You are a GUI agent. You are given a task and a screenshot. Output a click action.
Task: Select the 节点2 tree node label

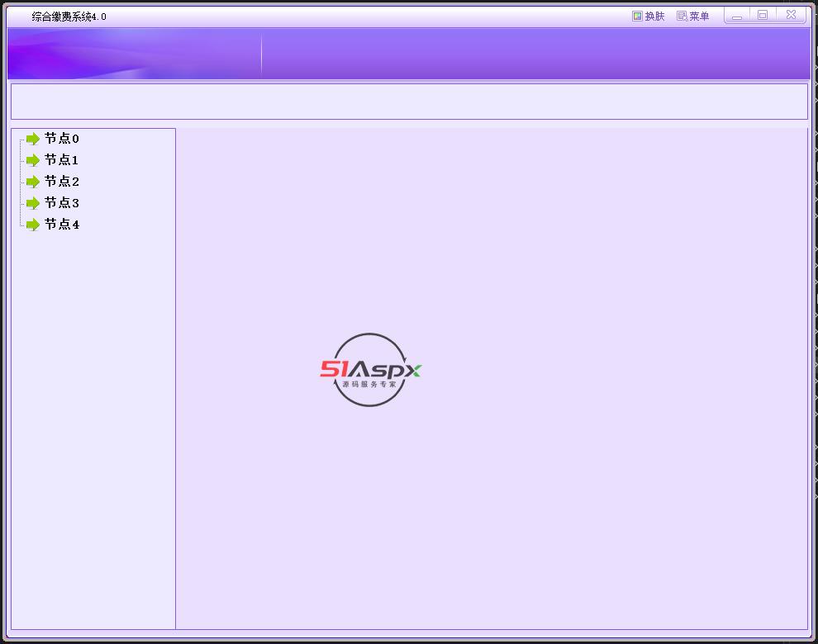pos(62,182)
